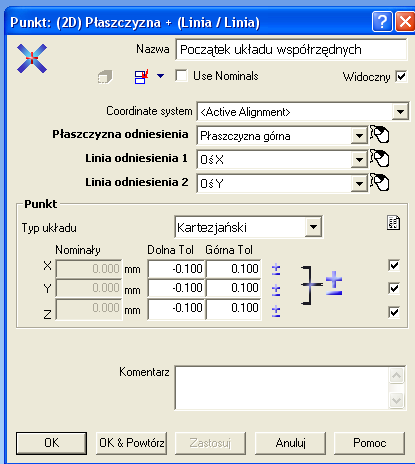Click the blue table with red checkmark icon
Screen dimensions: 415x464
[x=141, y=77]
